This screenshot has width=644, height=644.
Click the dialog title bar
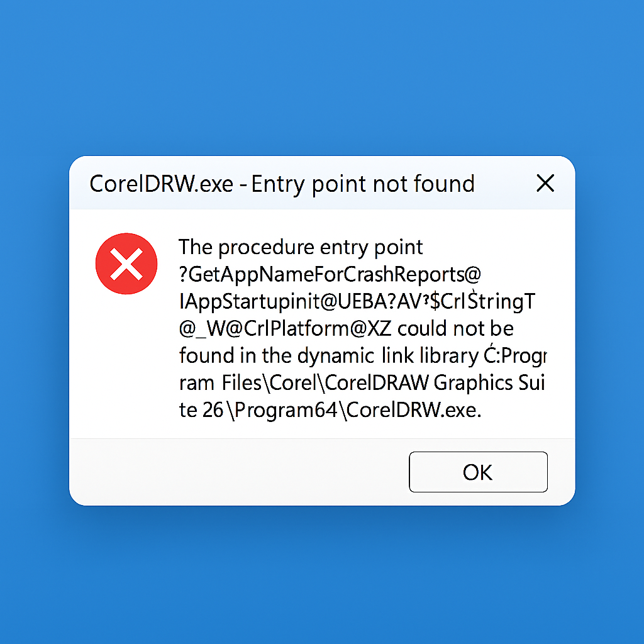coord(314,184)
